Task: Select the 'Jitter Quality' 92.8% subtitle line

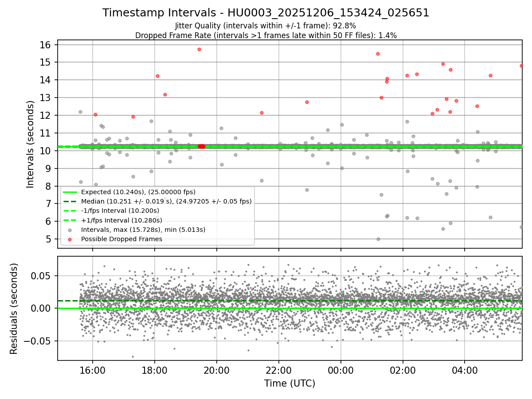Action: (266, 26)
